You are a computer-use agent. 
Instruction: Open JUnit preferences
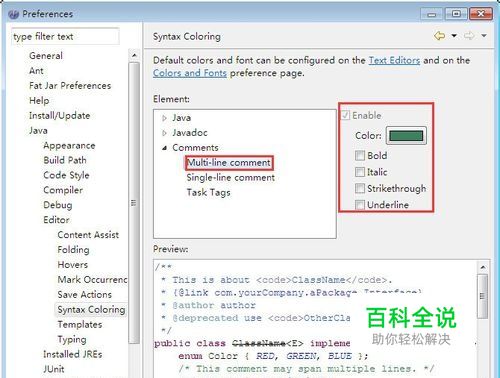[54, 369]
